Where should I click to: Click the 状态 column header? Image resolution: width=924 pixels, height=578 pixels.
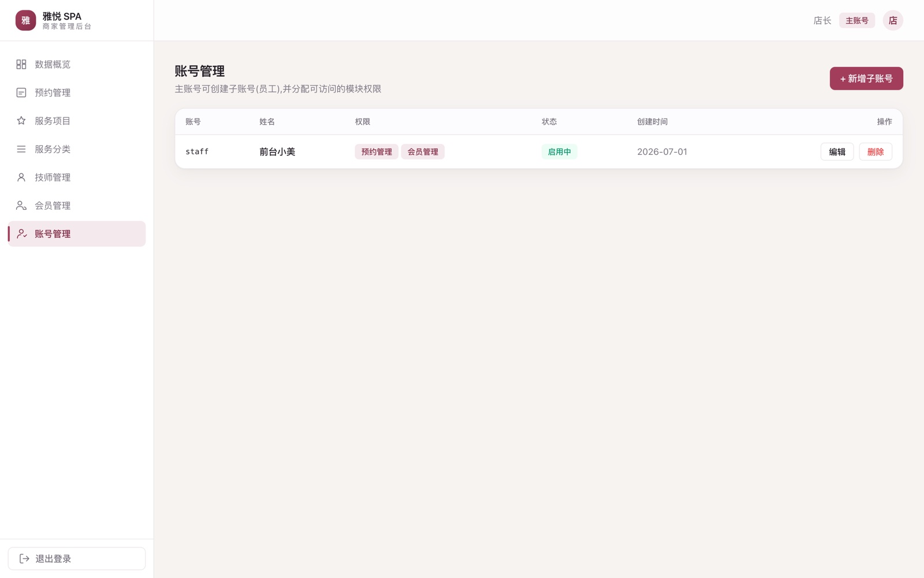549,121
